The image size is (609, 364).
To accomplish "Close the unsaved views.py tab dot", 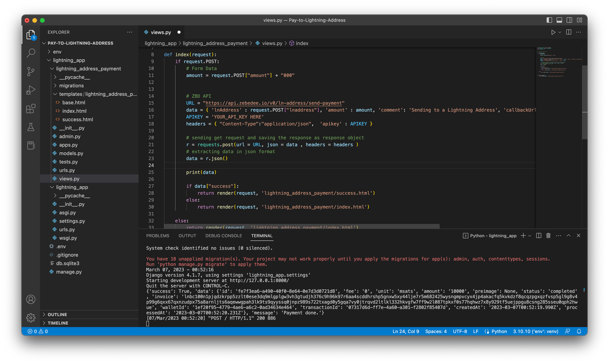I will (179, 32).
